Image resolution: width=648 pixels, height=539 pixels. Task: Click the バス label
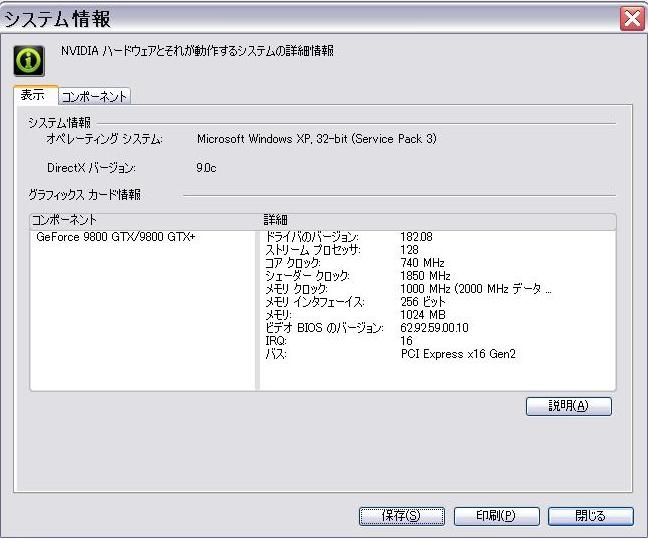pos(276,354)
